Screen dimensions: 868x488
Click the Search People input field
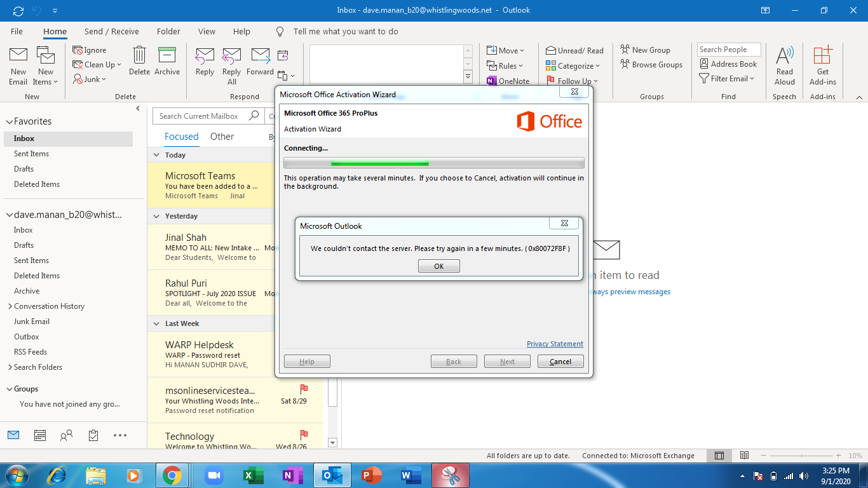729,50
